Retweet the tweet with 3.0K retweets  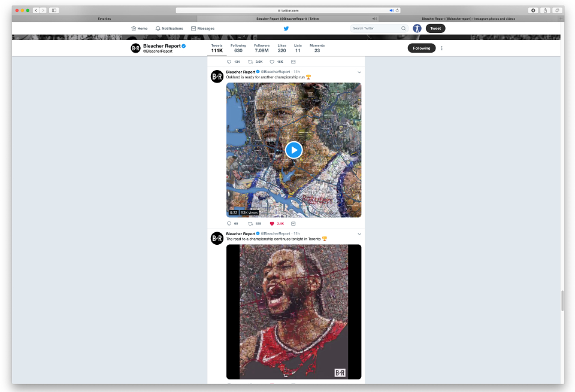tap(250, 62)
